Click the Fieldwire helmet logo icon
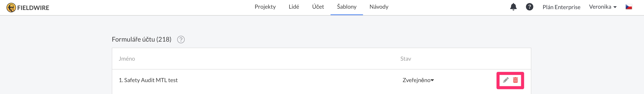Image resolution: width=644 pixels, height=94 pixels. pos(11,8)
